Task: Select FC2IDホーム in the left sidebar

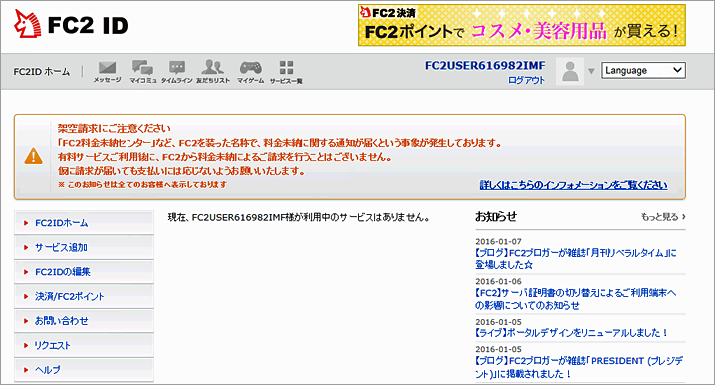Action: pos(84,223)
